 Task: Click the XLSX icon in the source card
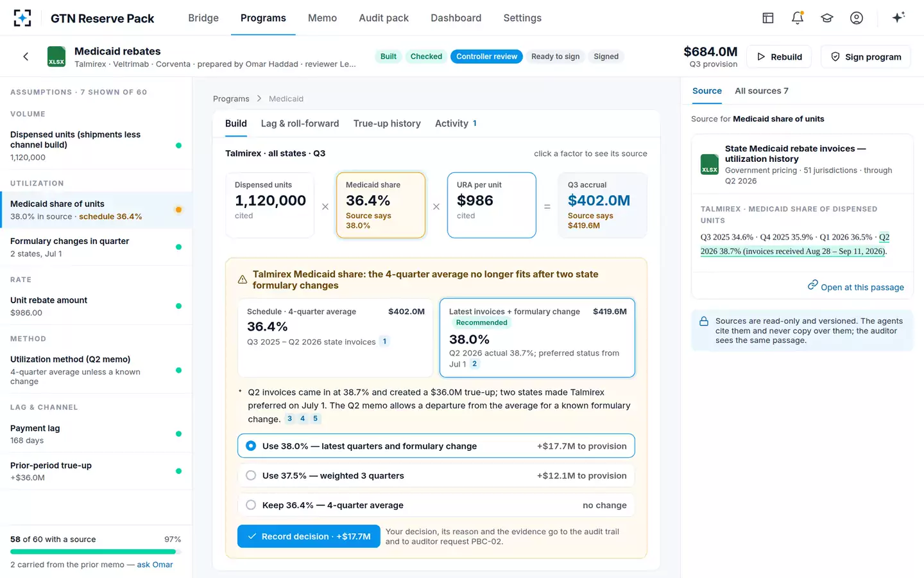pyautogui.click(x=710, y=164)
